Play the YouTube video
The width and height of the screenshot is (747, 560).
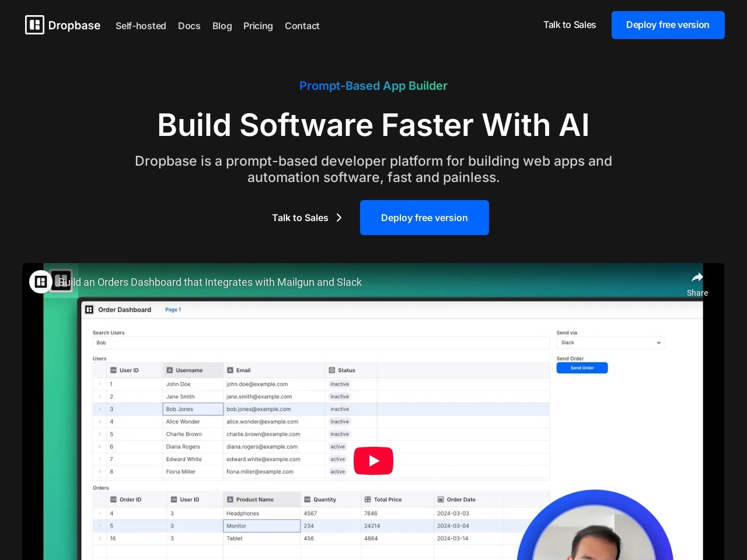[373, 461]
